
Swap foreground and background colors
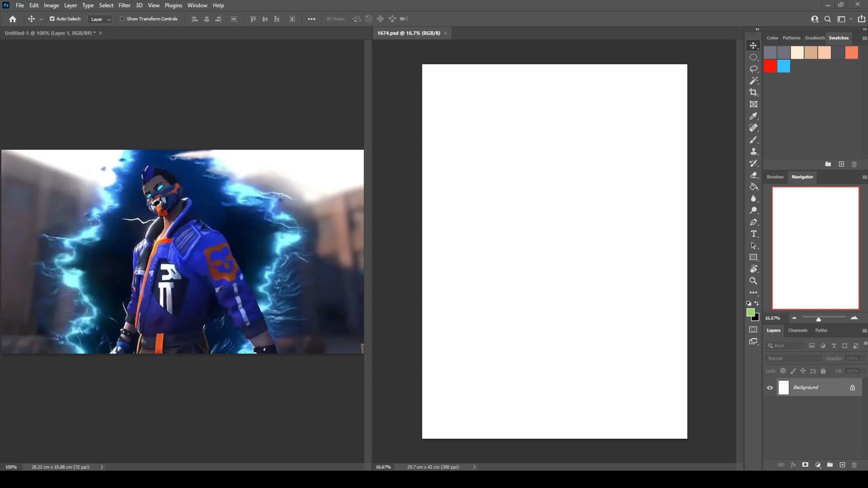pos(757,303)
